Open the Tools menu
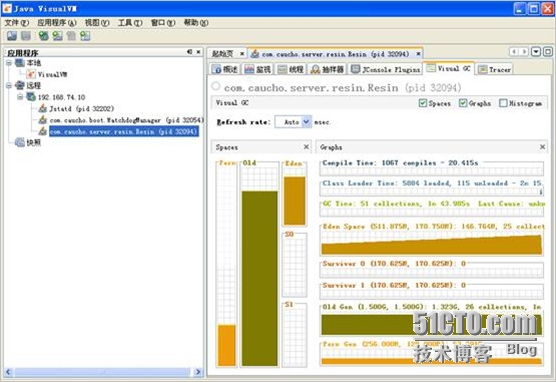 coord(130,23)
